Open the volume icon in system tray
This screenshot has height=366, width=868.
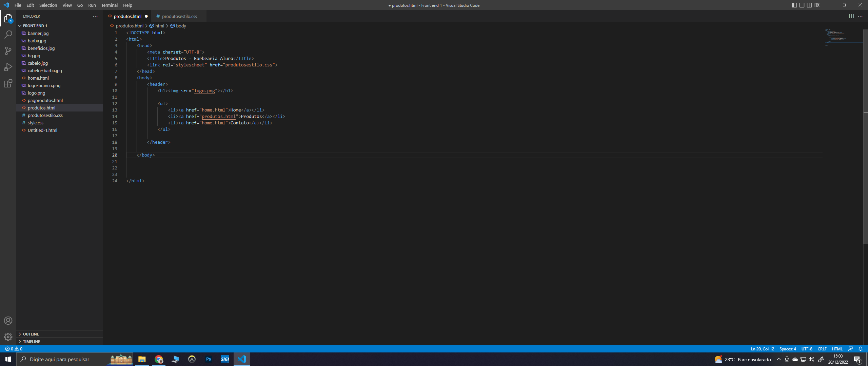811,359
